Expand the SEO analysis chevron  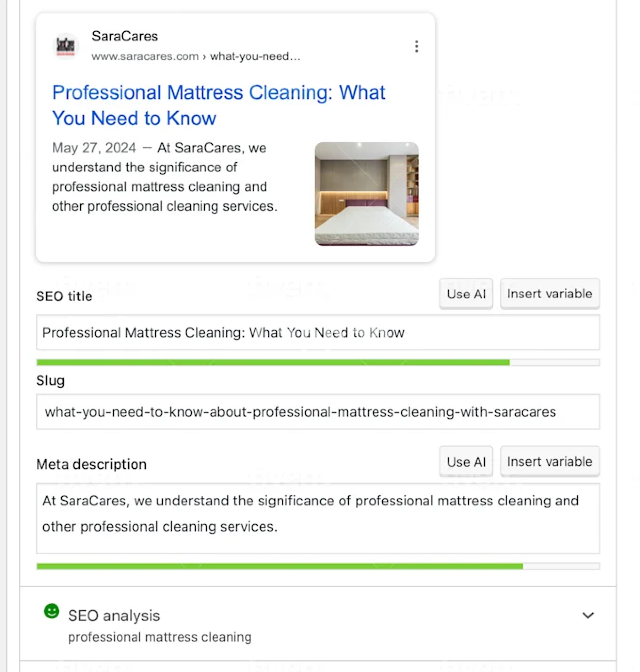click(x=588, y=615)
